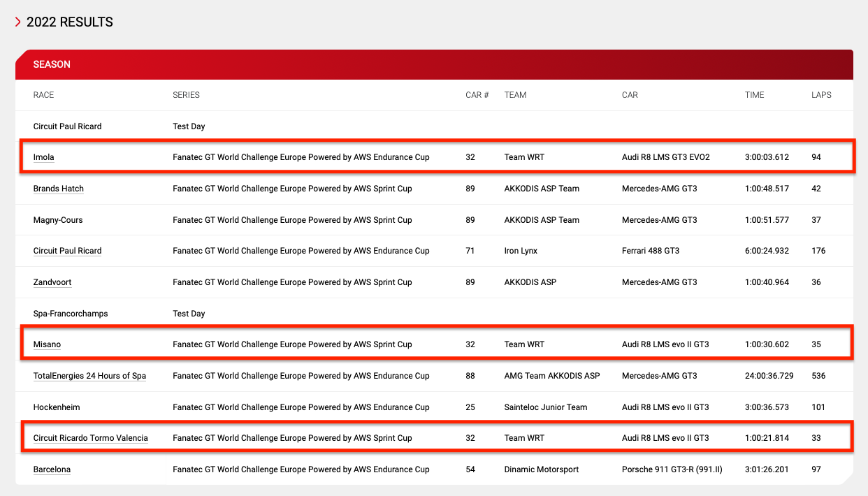Click the car number 88 cell
The width and height of the screenshot is (868, 496).
click(x=470, y=376)
